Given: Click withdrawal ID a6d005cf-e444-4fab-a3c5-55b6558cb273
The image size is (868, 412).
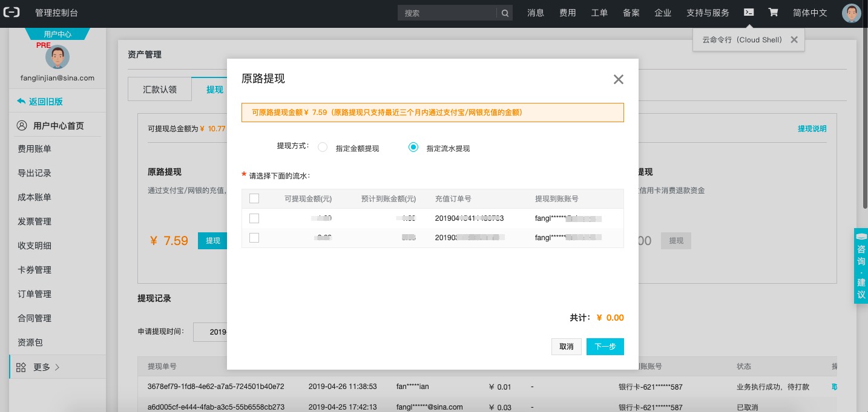Looking at the screenshot, I should click(x=217, y=407).
